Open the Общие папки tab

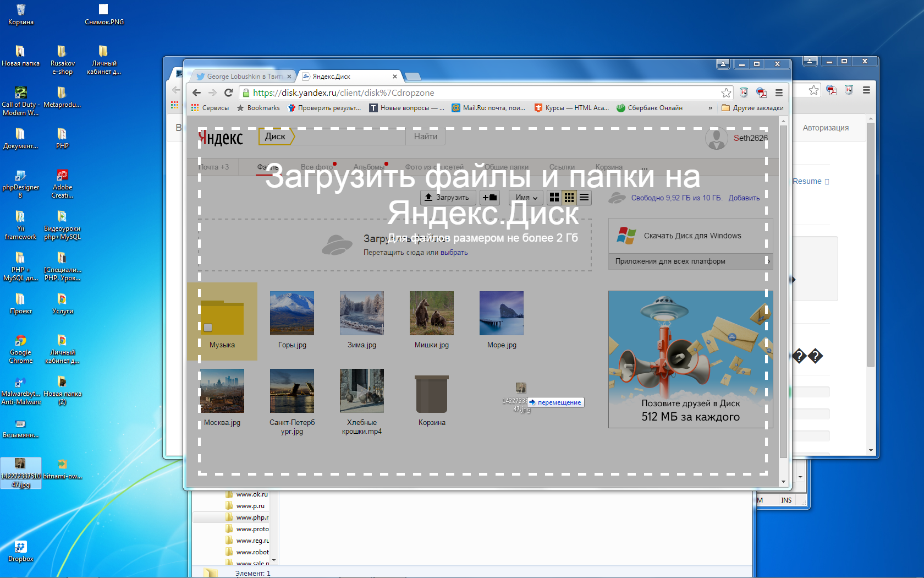(506, 167)
